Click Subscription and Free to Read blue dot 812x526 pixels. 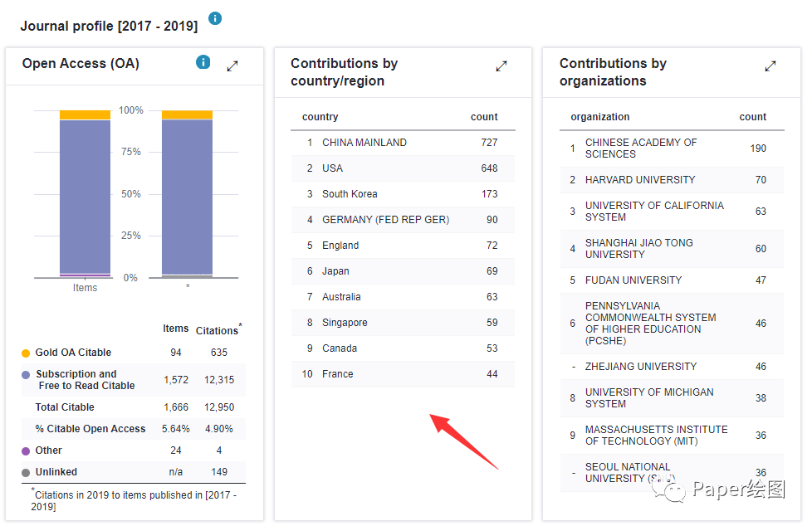coord(26,374)
